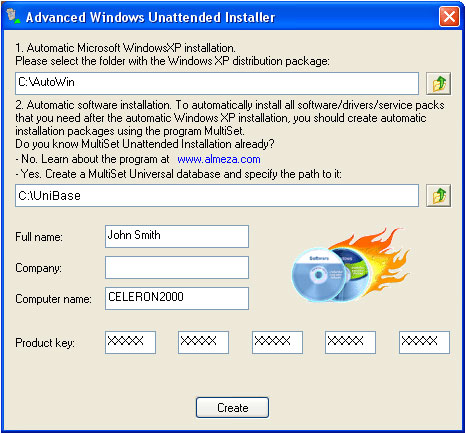Select the fifth Product key box

424,342
